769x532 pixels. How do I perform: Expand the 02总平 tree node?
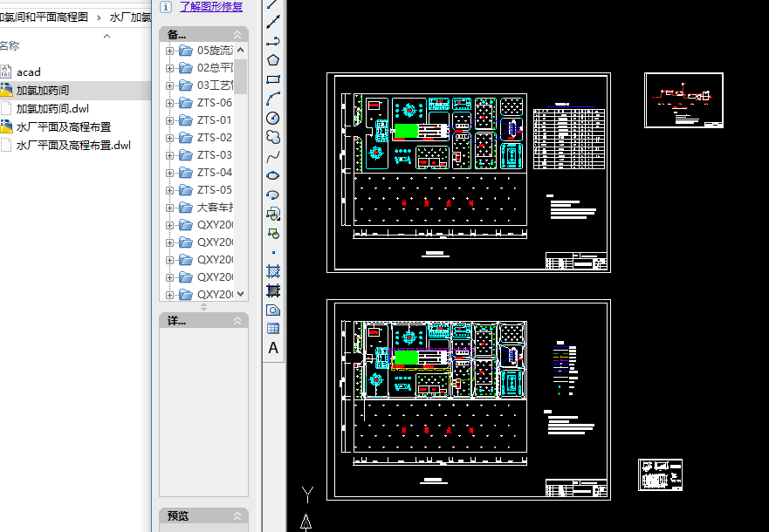pyautogui.click(x=169, y=68)
